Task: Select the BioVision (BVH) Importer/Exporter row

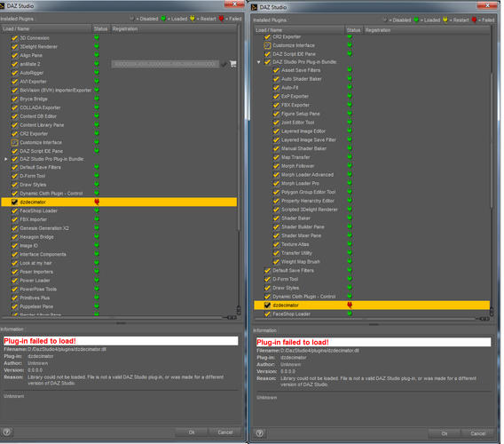Action: pyautogui.click(x=119, y=90)
